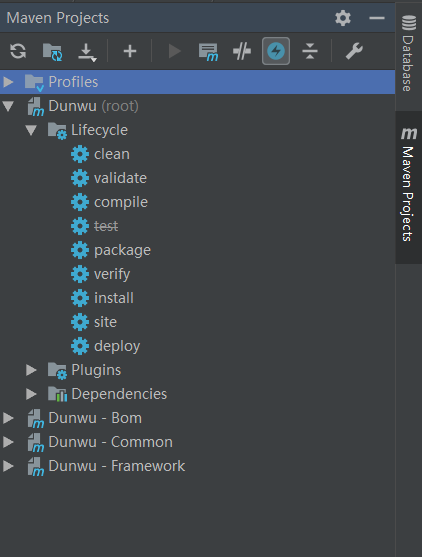Click Execute Maven Goal icon
422x557 pixels.
click(x=208, y=52)
